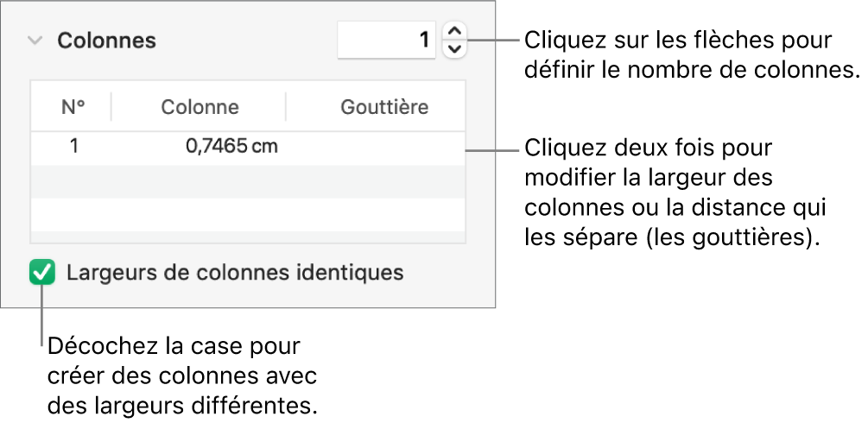This screenshot has height=429, width=868.
Task: Click the "Colonnes" section title
Action: click(106, 41)
